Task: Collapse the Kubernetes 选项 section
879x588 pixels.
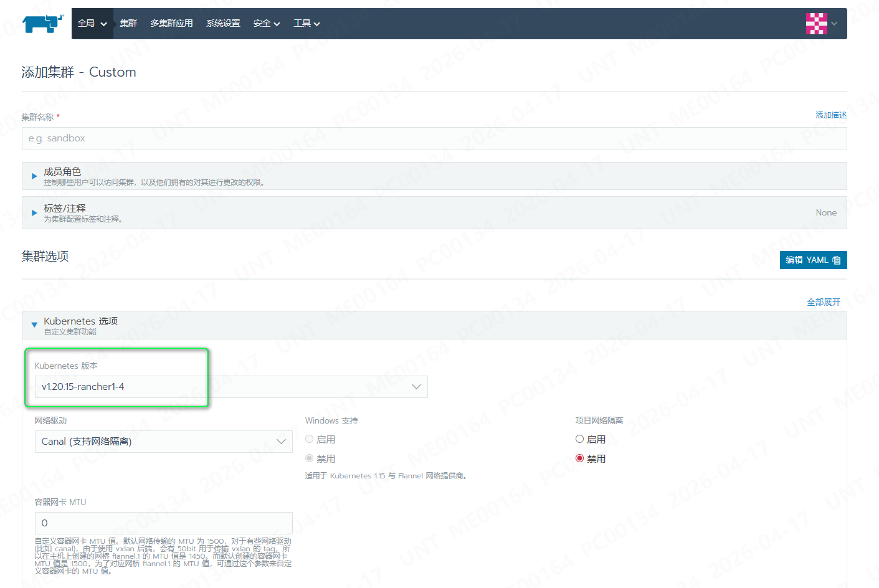Action: point(34,325)
